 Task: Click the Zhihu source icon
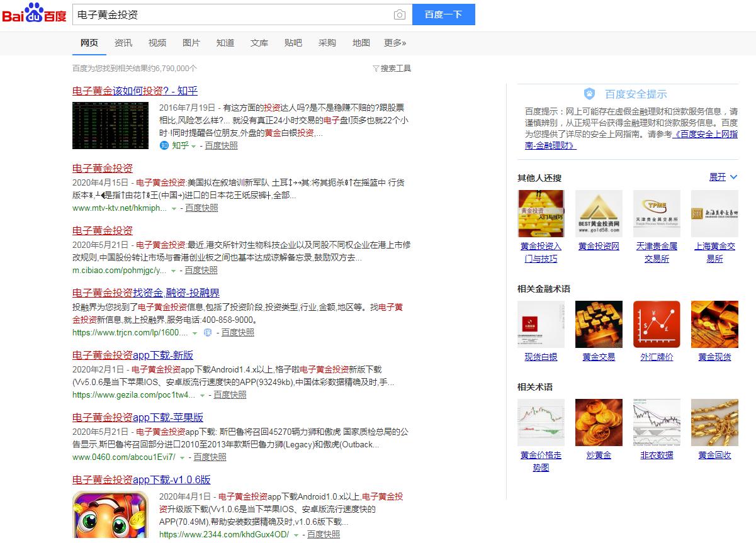pyautogui.click(x=164, y=145)
